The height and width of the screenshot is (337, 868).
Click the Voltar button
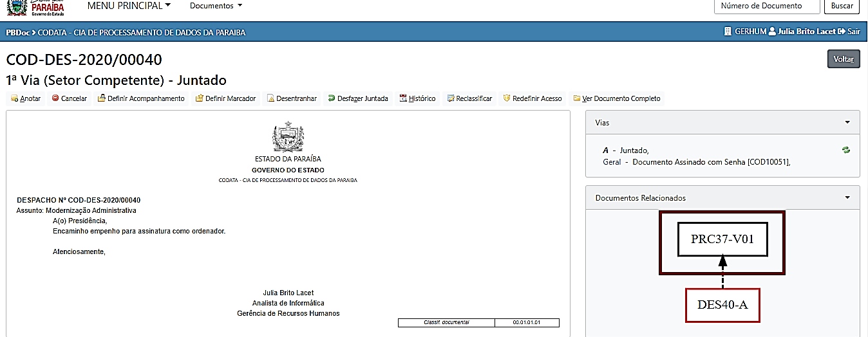point(843,59)
